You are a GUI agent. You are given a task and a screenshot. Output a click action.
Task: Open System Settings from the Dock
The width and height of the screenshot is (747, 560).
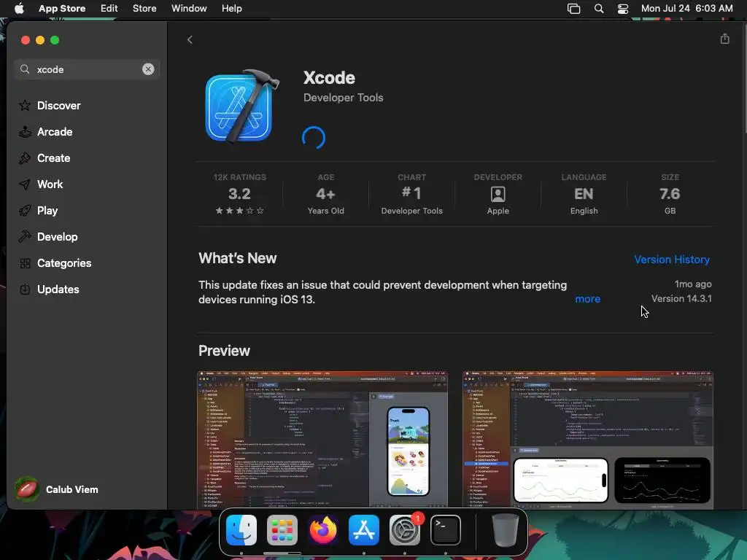click(405, 530)
